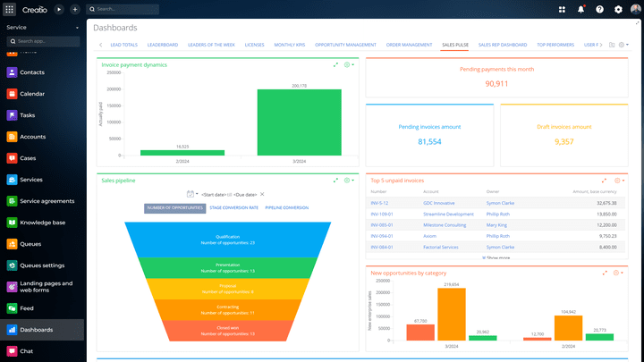Maximize the Top 5 unpaid invoices widget
Image resolution: width=644 pixels, height=362 pixels.
pos(605,181)
